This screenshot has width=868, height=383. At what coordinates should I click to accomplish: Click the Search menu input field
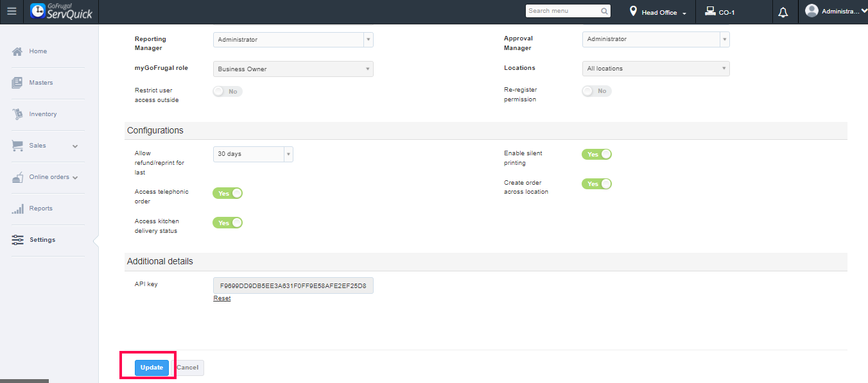(x=562, y=11)
